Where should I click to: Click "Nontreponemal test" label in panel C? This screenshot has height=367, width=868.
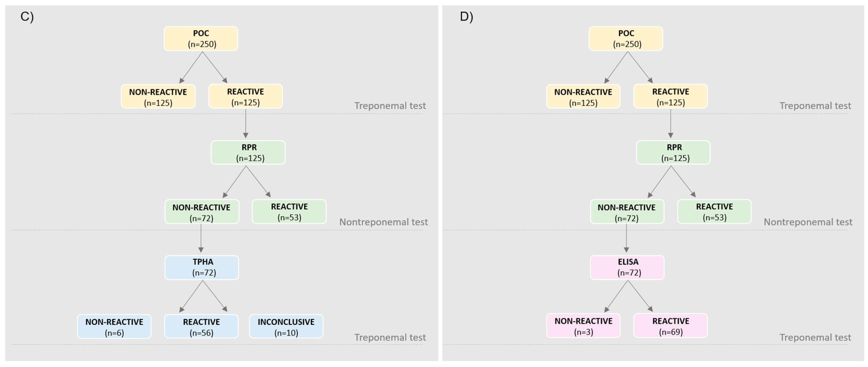pyautogui.click(x=383, y=222)
